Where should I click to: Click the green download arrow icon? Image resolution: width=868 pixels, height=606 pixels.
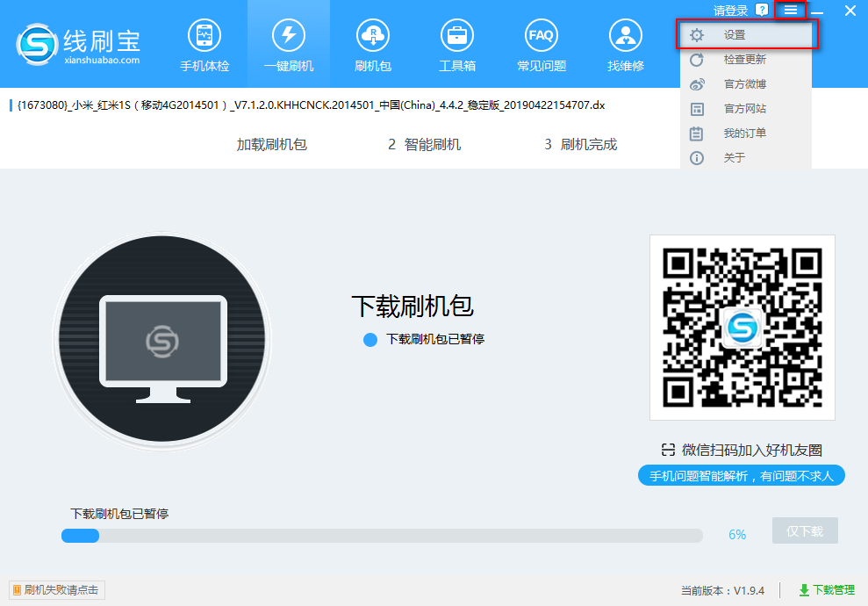click(804, 590)
